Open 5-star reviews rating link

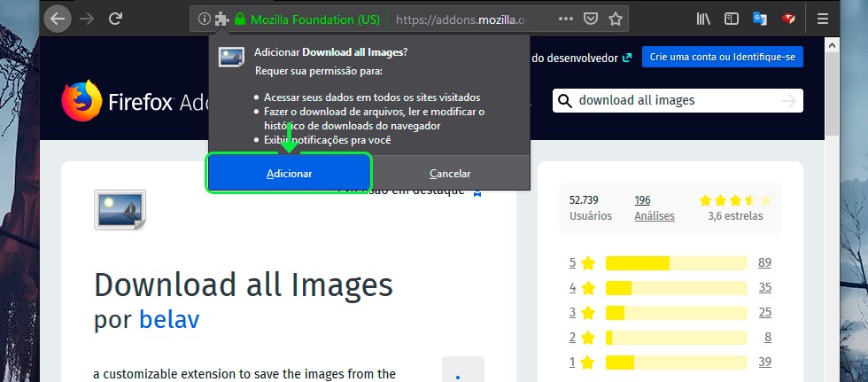(582, 263)
